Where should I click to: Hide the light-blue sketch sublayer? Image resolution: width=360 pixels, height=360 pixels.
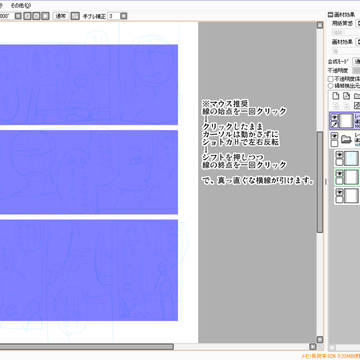(x=339, y=155)
